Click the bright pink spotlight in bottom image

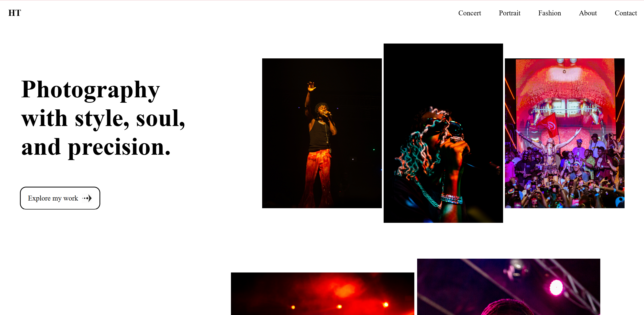556,287
